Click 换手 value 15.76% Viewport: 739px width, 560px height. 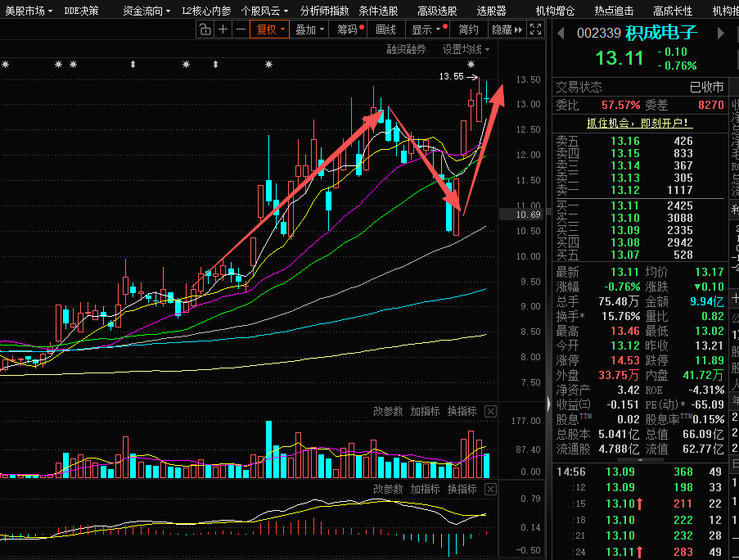tap(620, 316)
